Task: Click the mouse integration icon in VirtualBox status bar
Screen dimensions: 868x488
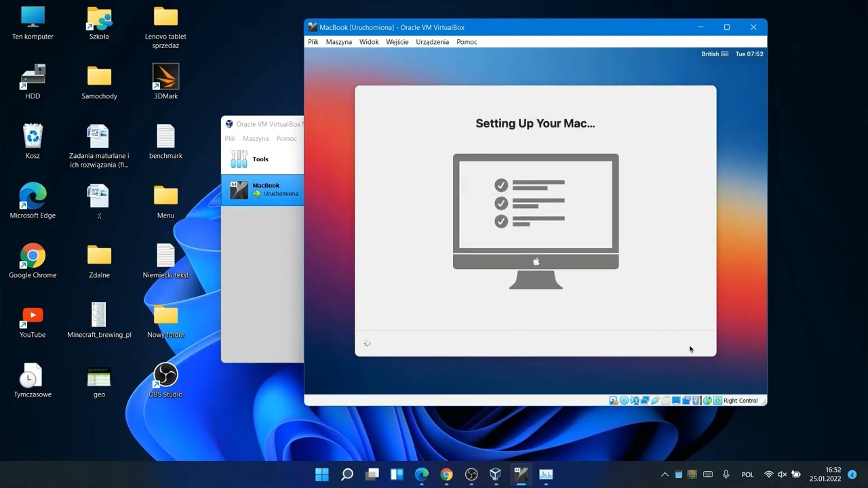Action: click(x=707, y=401)
